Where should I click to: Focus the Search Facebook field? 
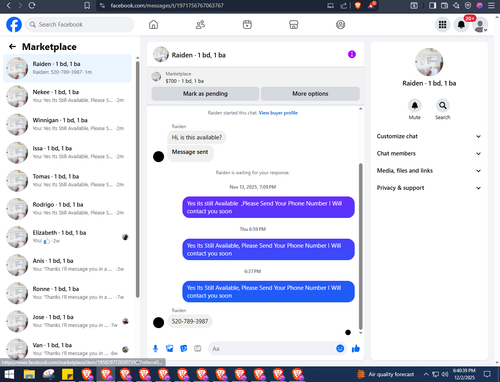80,25
